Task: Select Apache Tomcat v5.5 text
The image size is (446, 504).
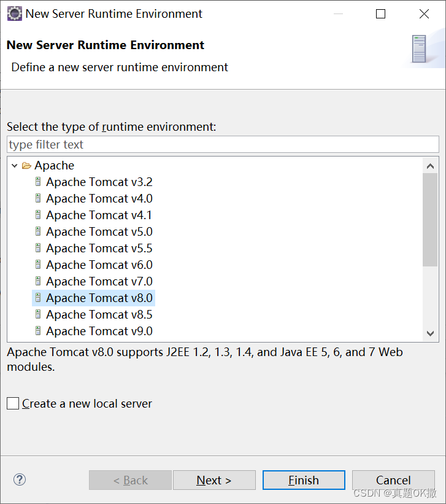Action: [x=99, y=249]
